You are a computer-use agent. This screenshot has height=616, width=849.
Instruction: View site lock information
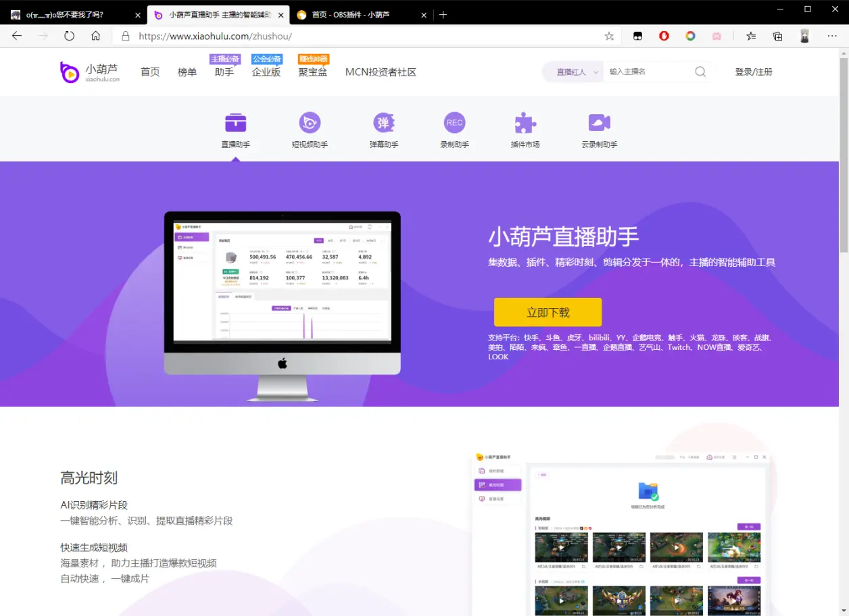(x=125, y=36)
